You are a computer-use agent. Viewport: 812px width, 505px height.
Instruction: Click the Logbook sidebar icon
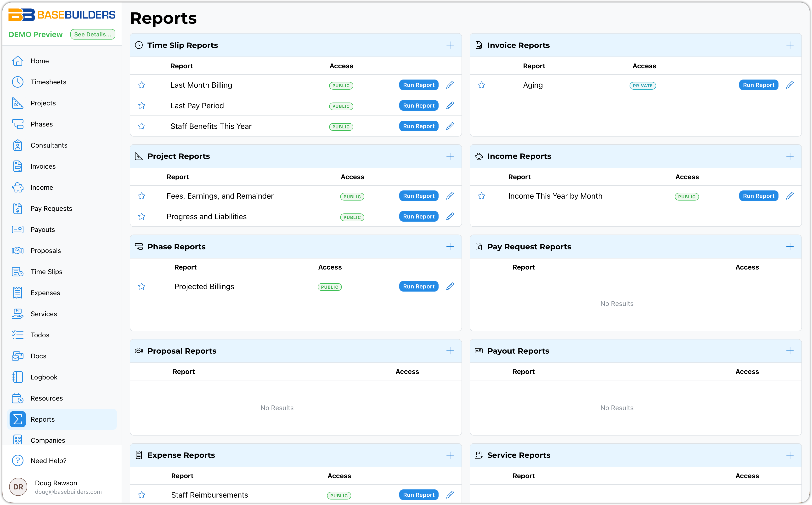pos(17,377)
